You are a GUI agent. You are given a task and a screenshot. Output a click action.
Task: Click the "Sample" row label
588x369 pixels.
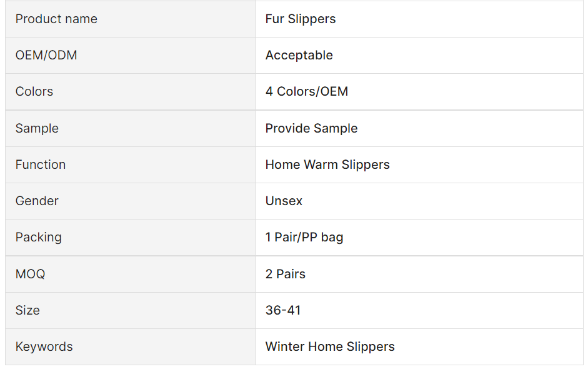pos(37,128)
